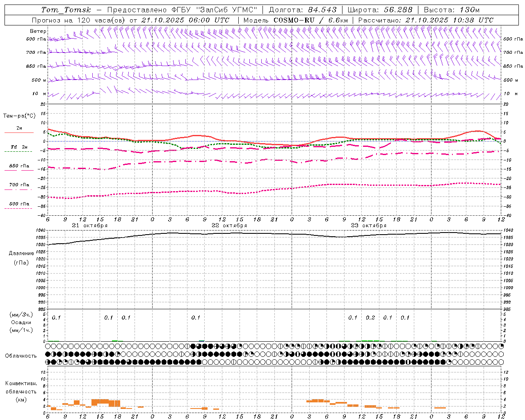Click 'Рассчитано: 21.10.2025 10:38 UTC' text
The image size is (525, 420).
426,20
